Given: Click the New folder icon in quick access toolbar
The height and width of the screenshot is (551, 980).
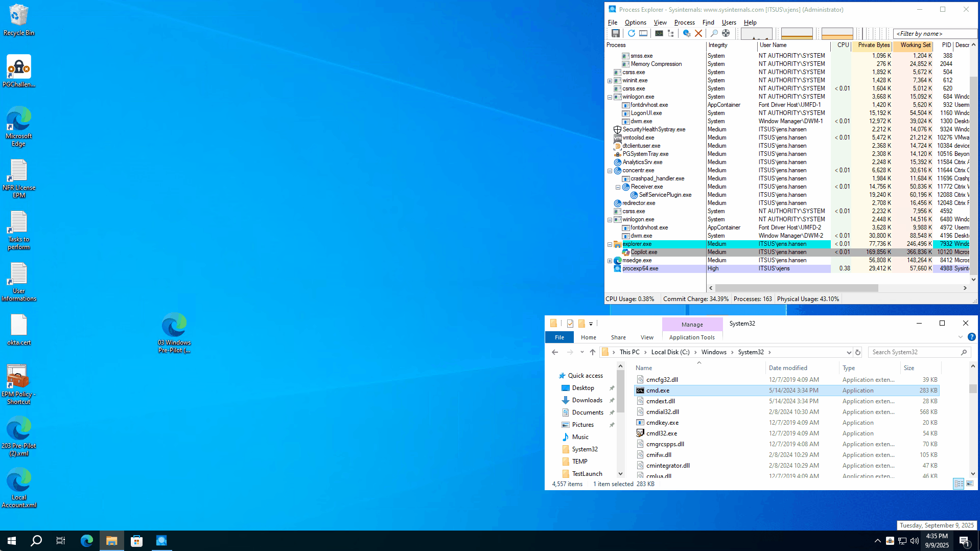Looking at the screenshot, I should 581,324.
